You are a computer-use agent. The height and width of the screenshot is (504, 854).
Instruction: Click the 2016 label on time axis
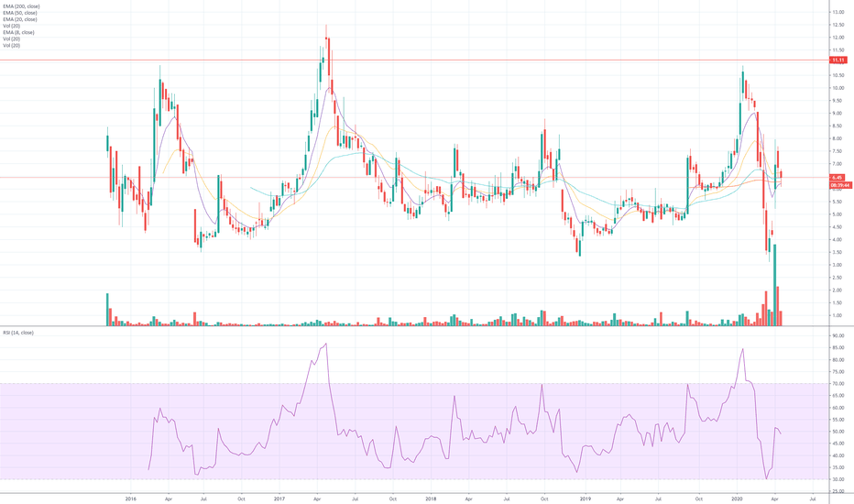click(130, 499)
